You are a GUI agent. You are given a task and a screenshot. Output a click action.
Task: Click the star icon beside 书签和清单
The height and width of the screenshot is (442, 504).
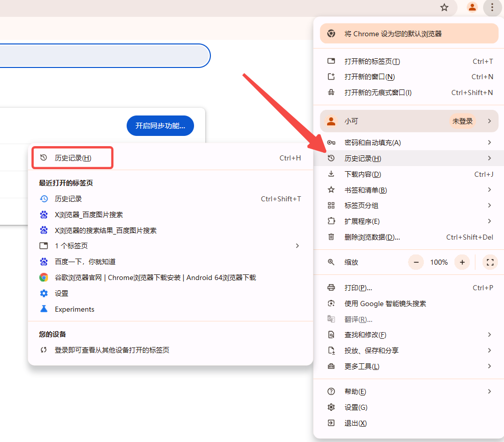tap(331, 190)
